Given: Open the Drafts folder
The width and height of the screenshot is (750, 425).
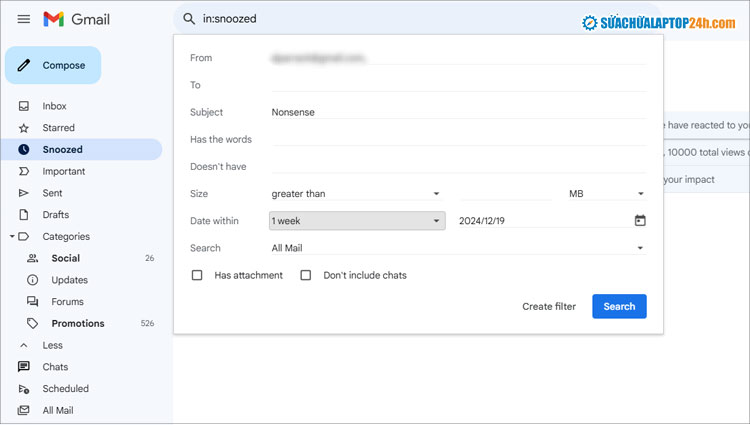Looking at the screenshot, I should [x=55, y=215].
